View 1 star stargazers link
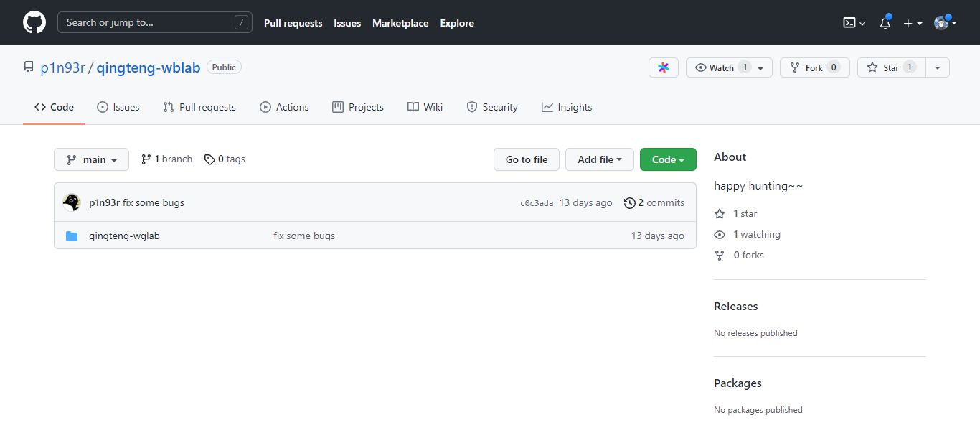 736,214
